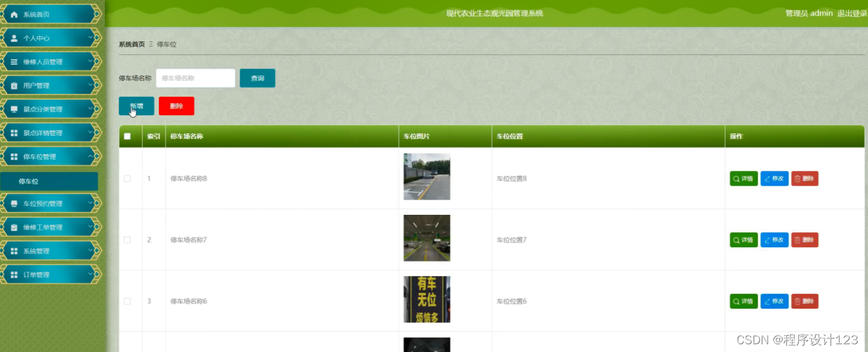The height and width of the screenshot is (352, 868).
Task: Open the parking photo of 停车场名称8
Action: tap(427, 177)
